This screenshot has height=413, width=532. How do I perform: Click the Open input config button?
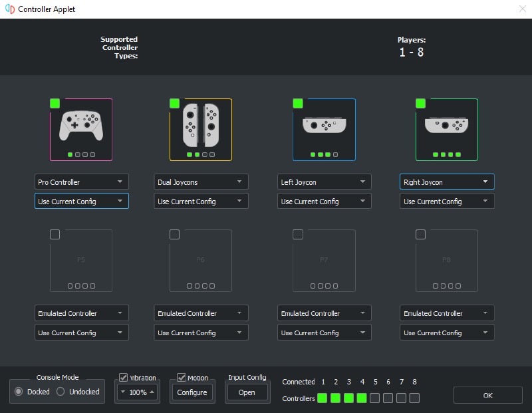tap(247, 392)
